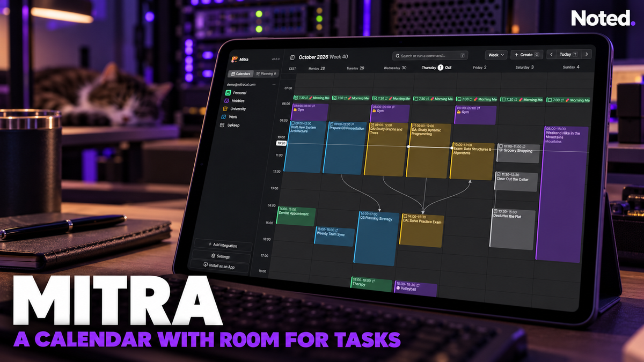Screen dimensions: 644x362
Task: Click the blue Work calendar icon
Action: (224, 117)
